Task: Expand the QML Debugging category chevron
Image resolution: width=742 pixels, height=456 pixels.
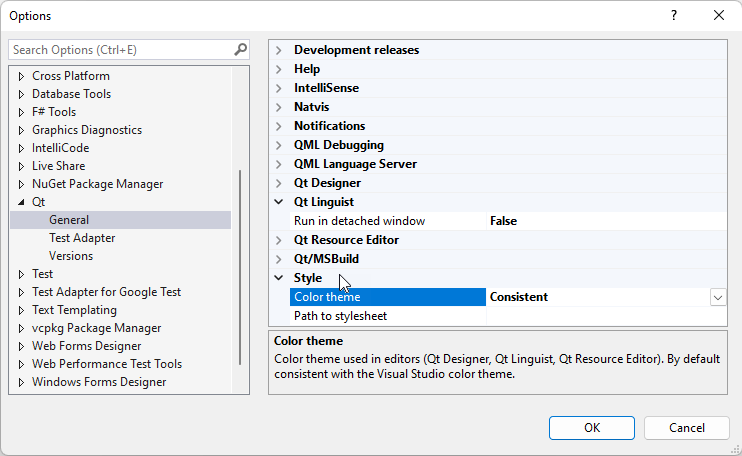Action: (x=279, y=145)
